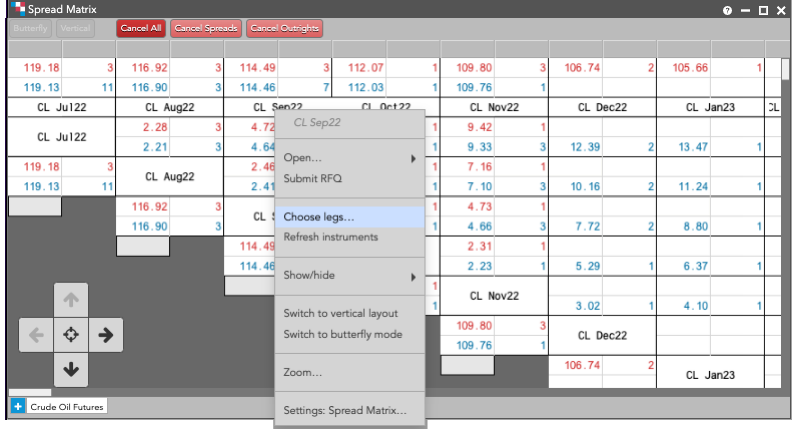Image resolution: width=797 pixels, height=430 pixels.
Task: Switch to the Crude Oil Futures tab
Action: [67, 407]
